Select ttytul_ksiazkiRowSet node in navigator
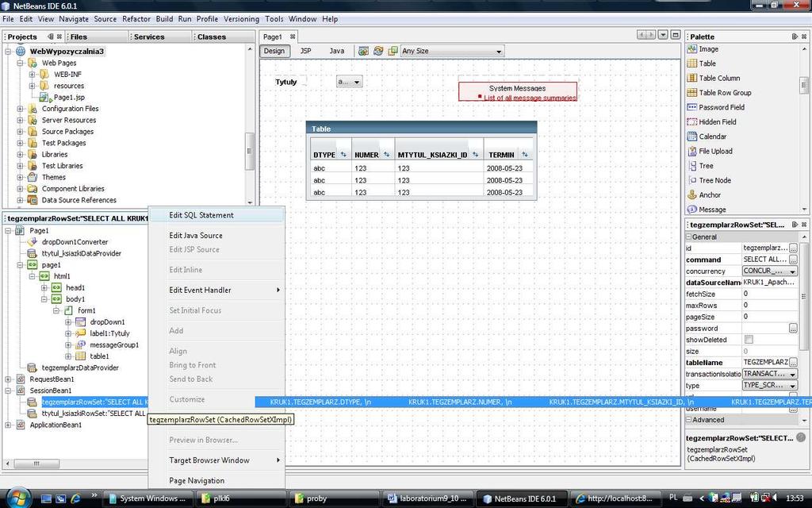 click(x=94, y=413)
